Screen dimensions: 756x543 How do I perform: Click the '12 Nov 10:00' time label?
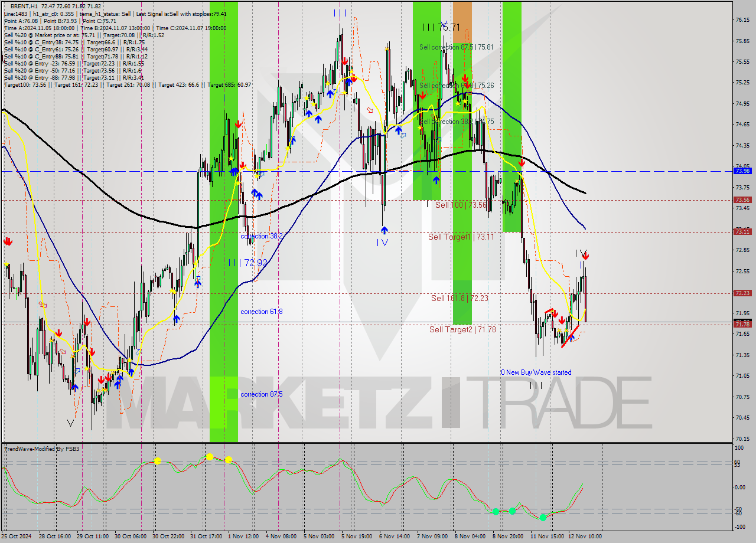(585, 537)
